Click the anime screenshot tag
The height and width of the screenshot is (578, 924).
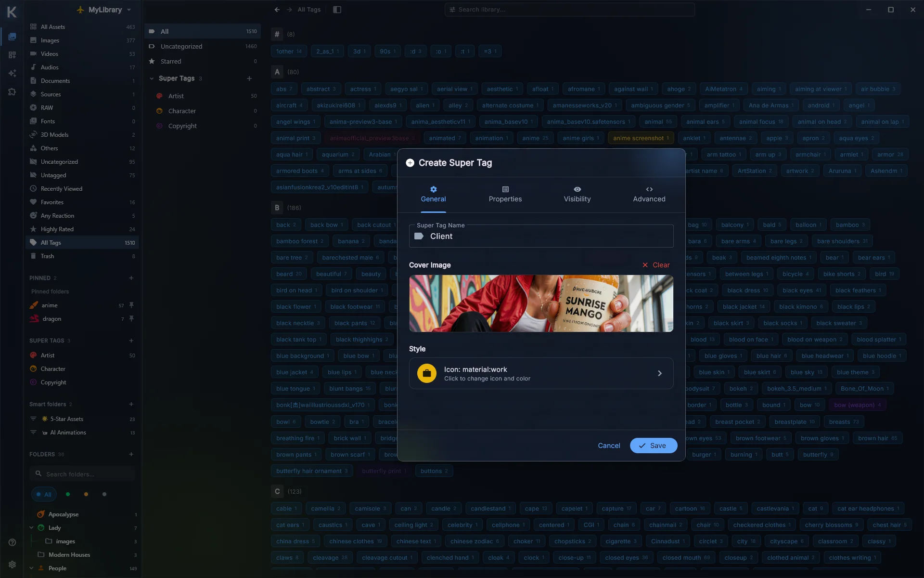click(641, 138)
